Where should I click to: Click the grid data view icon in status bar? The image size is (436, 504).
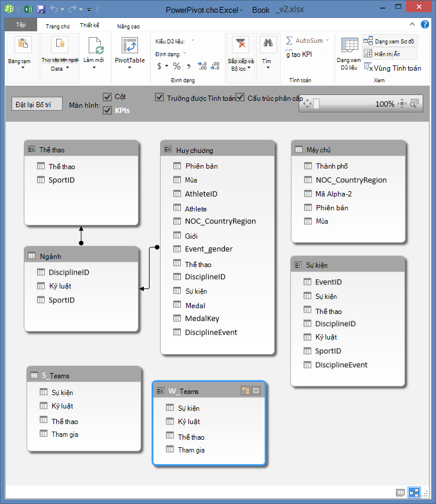[x=400, y=492]
